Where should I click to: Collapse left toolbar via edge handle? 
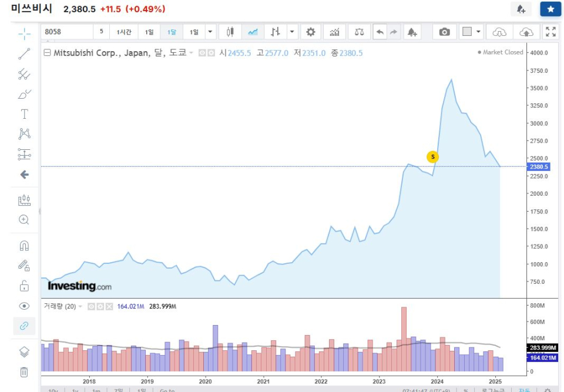39,212
